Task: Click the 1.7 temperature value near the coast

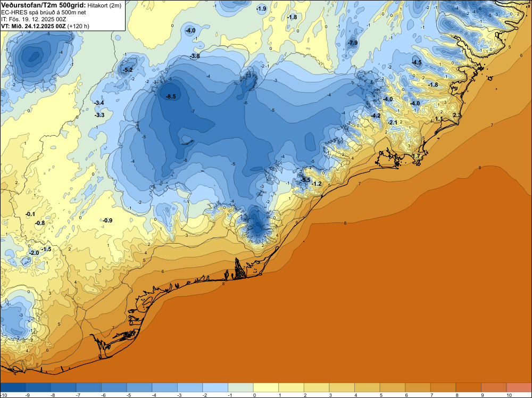Action: click(x=417, y=156)
